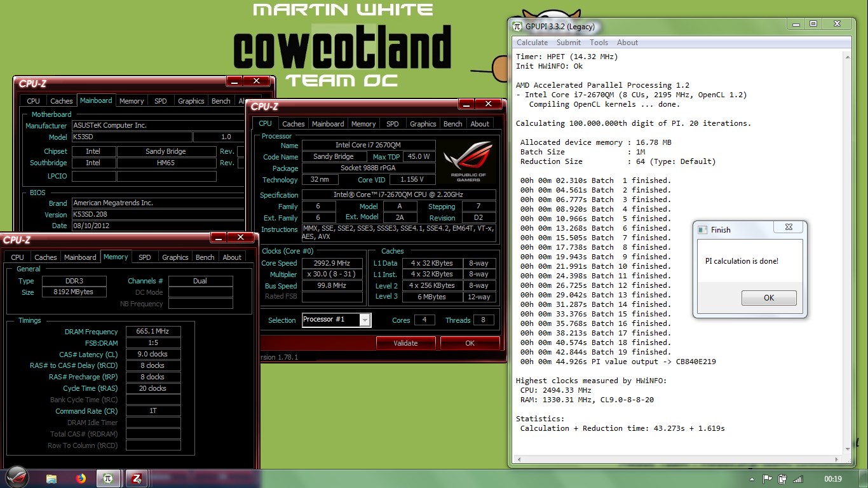This screenshot has height=488, width=868.
Task: Select Memory tab in the Mainboard window
Action: [132, 101]
